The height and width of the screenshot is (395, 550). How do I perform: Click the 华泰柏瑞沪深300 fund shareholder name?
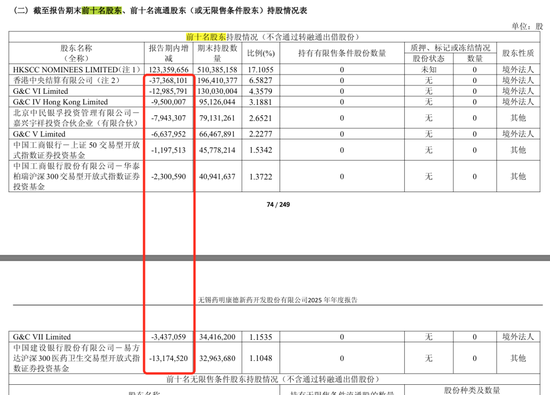(76, 176)
